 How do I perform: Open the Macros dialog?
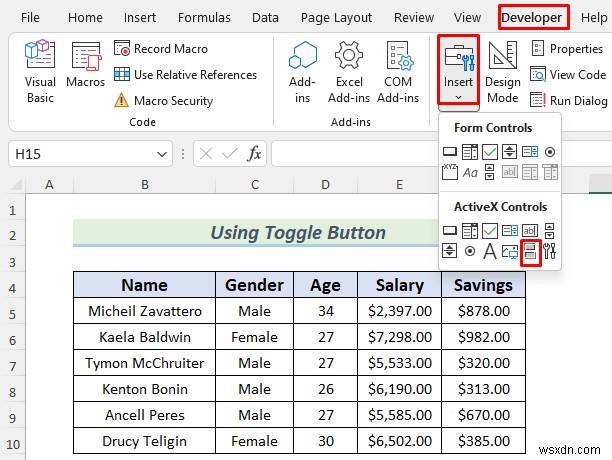pyautogui.click(x=85, y=65)
